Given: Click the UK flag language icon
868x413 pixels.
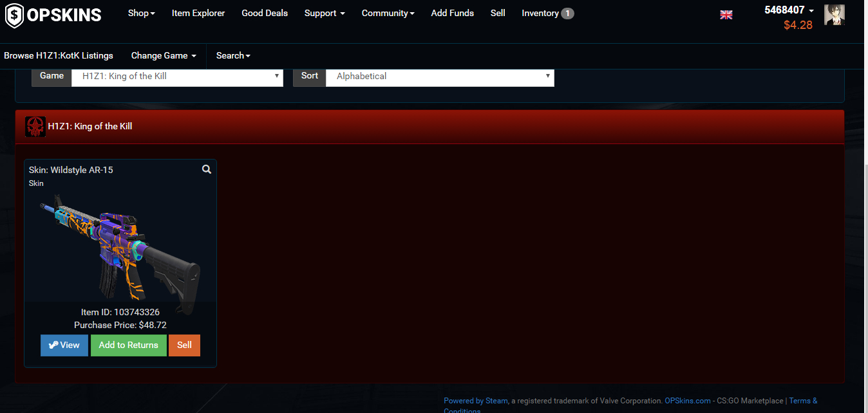Looking at the screenshot, I should pyautogui.click(x=726, y=15).
